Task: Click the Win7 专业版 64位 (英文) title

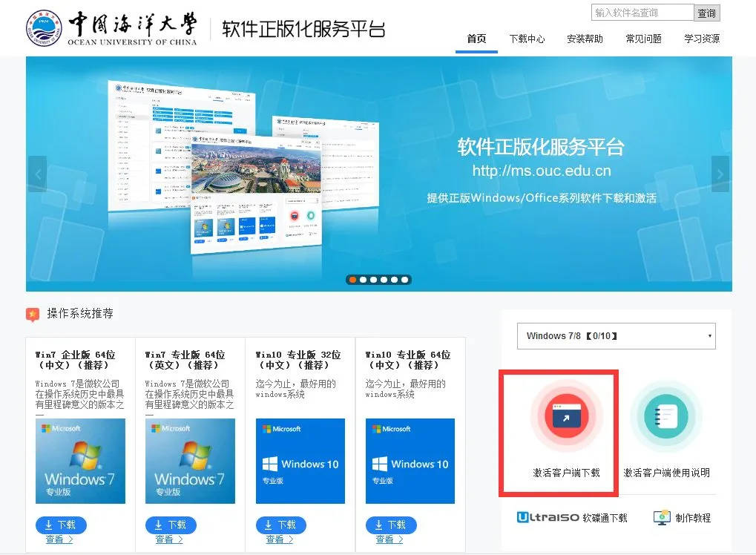Action: [185, 360]
